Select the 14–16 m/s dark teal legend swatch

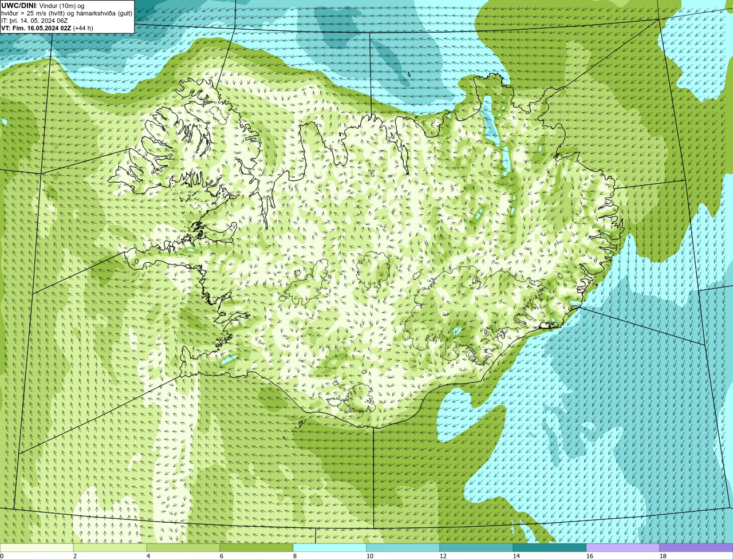pyautogui.click(x=550, y=547)
